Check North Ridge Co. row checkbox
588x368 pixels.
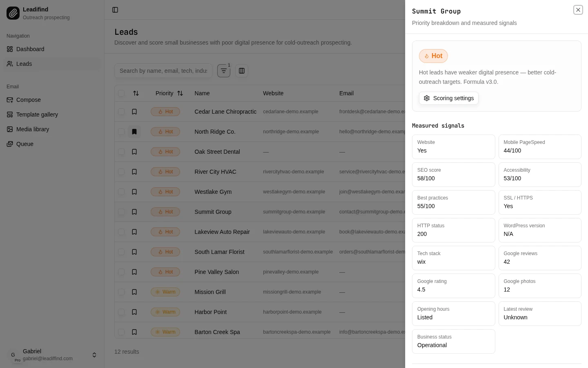121,132
